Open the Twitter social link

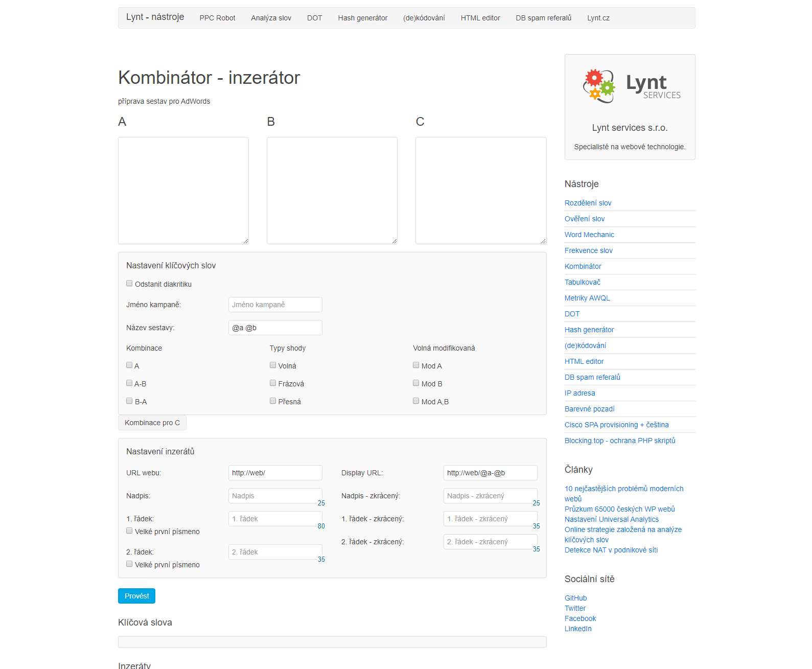[x=575, y=608]
